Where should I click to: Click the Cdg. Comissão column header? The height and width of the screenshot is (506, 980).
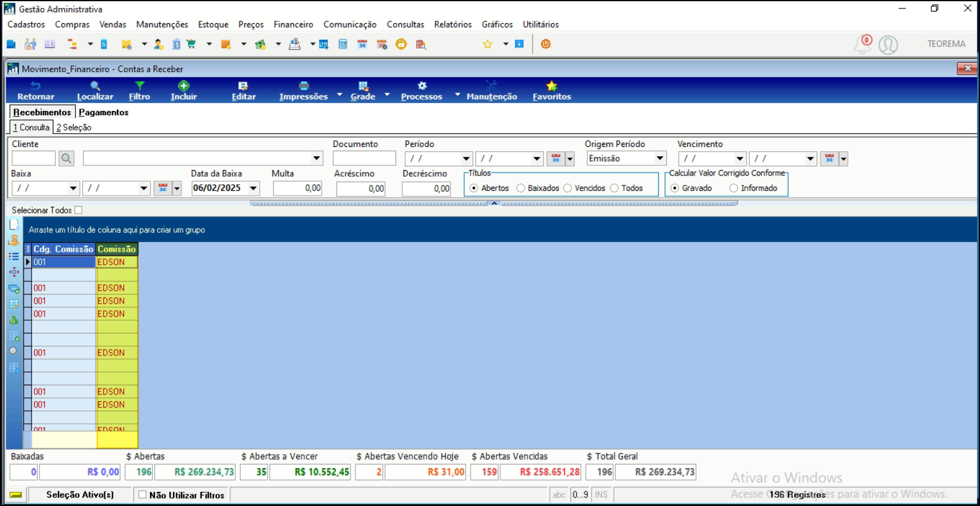click(63, 249)
